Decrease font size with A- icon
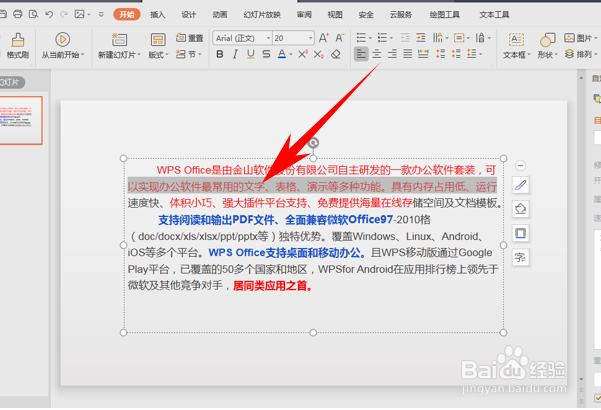Image resolution: width=601 pixels, height=410 pixels. (x=340, y=38)
